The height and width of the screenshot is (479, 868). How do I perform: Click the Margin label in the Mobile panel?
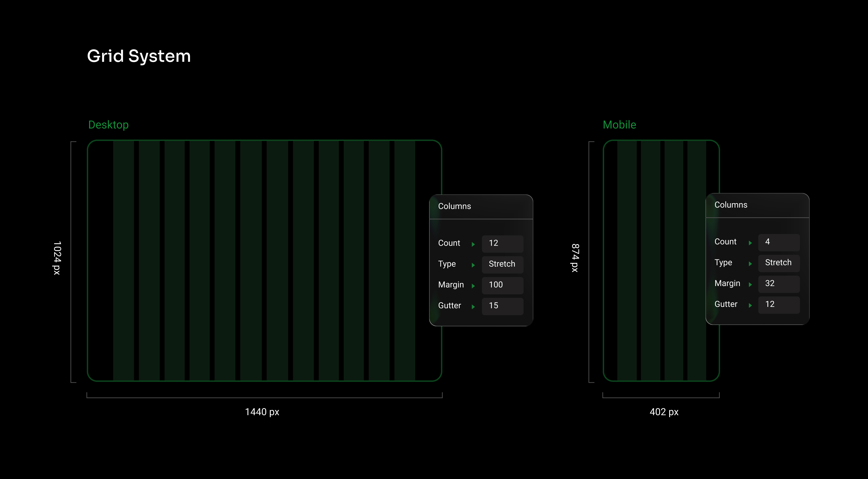(x=727, y=284)
